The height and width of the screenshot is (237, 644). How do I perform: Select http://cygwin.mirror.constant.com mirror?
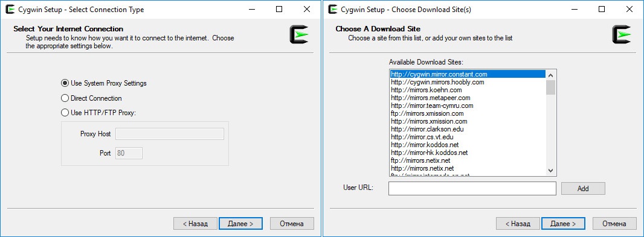coord(468,74)
